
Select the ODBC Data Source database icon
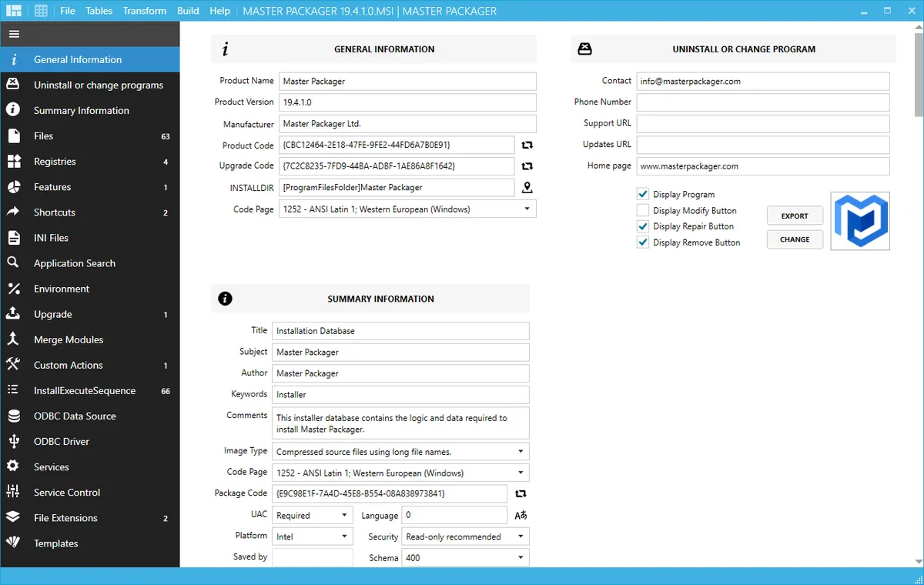coord(13,416)
